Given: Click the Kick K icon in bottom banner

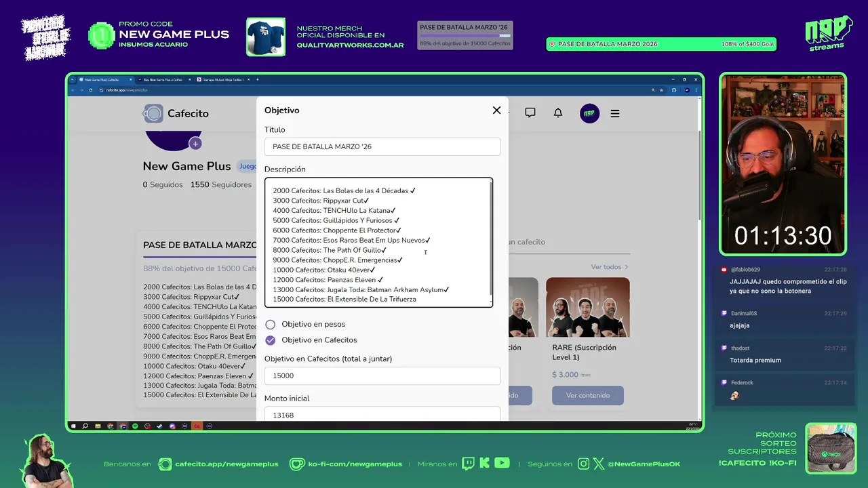Looking at the screenshot, I should (484, 464).
